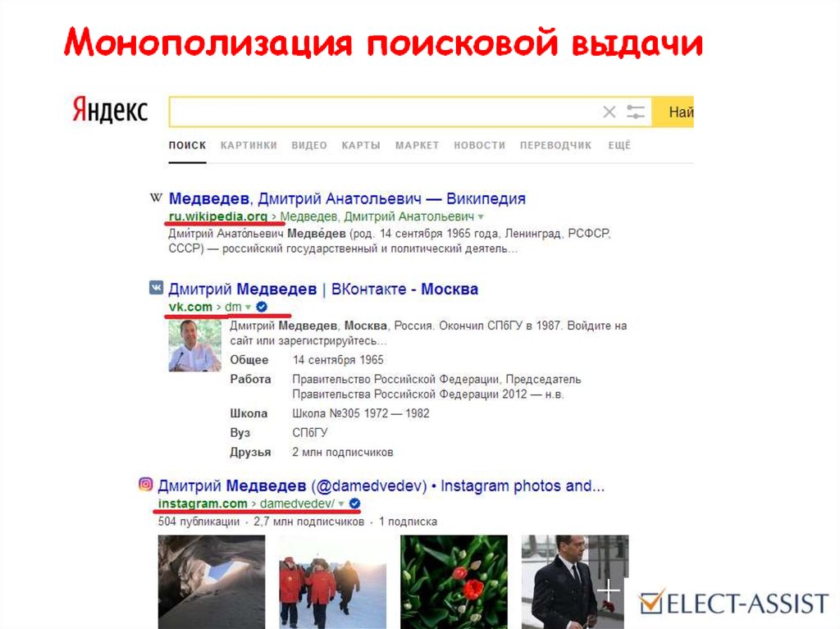Click the 'Общее' label in VK result
Image resolution: width=840 pixels, height=629 pixels.
249,360
